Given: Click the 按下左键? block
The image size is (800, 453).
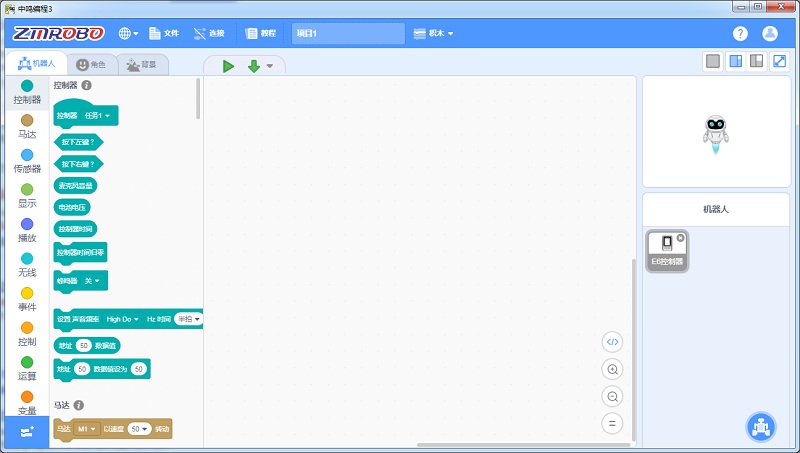Looking at the screenshot, I should coord(78,142).
